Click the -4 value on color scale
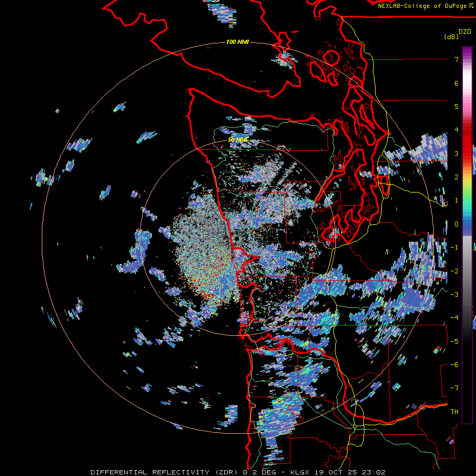 click(x=454, y=318)
